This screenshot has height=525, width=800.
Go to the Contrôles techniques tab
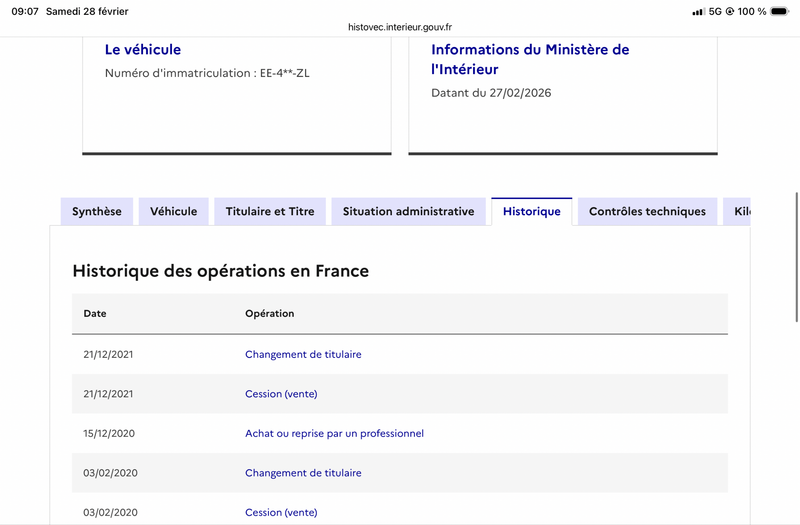coord(647,211)
